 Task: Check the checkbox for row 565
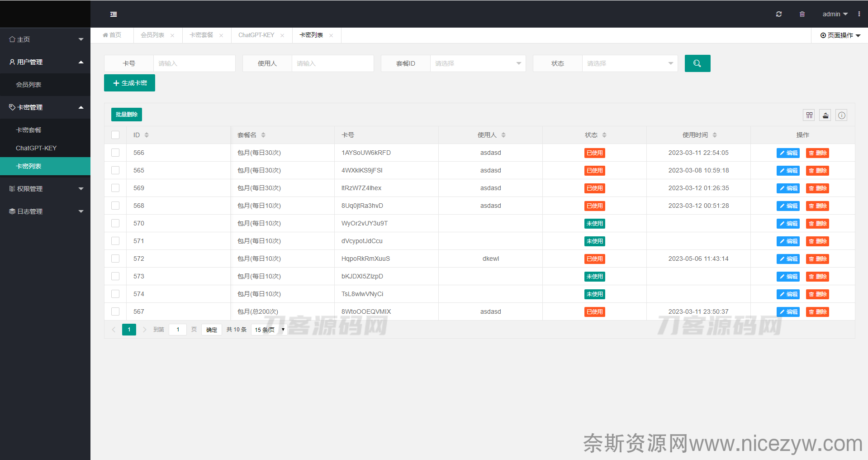115,170
